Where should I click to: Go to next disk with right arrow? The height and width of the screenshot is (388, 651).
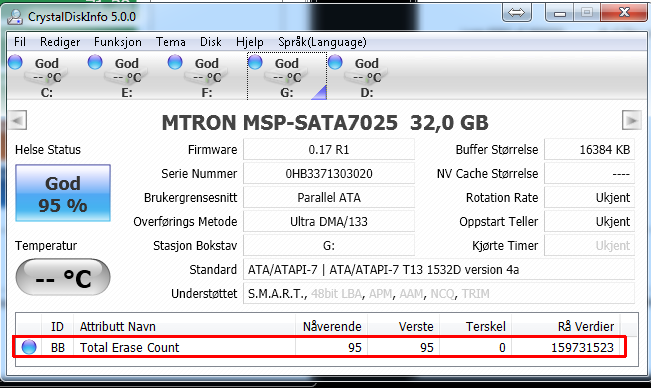[x=631, y=120]
